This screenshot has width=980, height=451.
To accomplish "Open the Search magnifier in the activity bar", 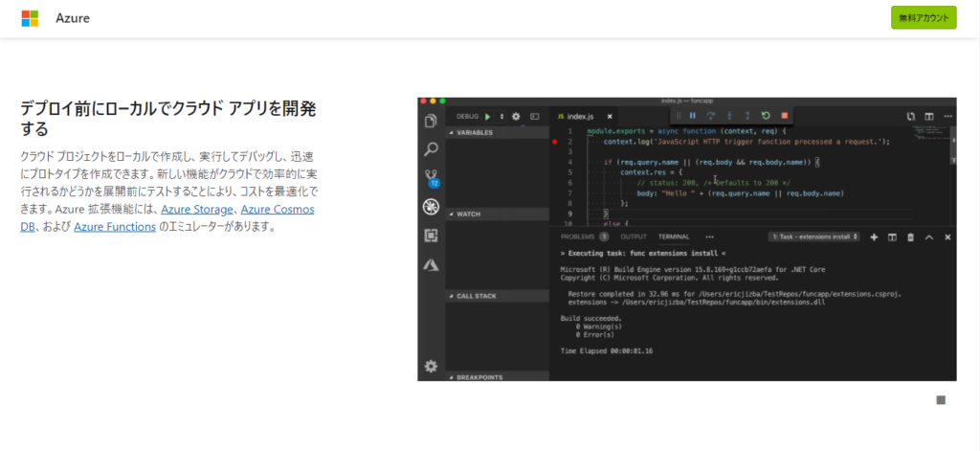I will (431, 149).
